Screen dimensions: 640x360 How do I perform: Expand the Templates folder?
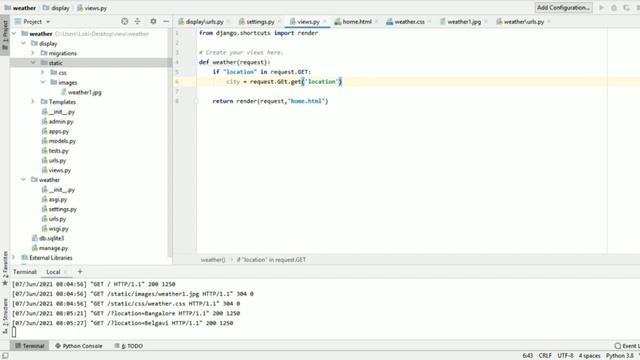33,102
